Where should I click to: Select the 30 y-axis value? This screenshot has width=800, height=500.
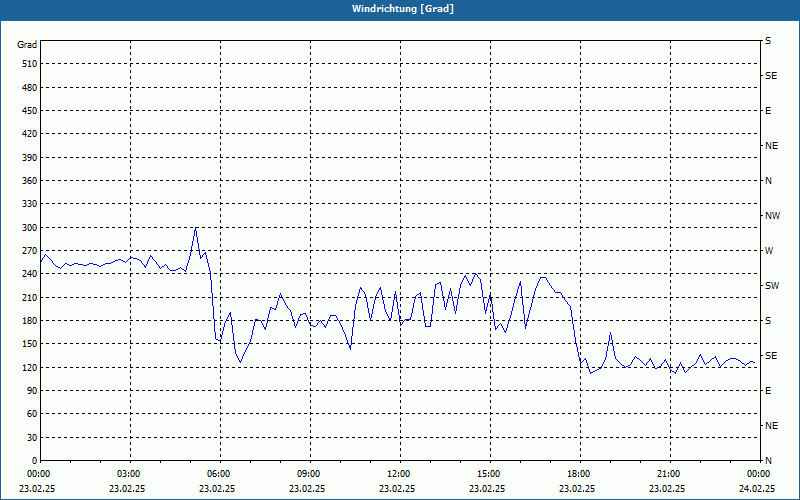click(32, 438)
